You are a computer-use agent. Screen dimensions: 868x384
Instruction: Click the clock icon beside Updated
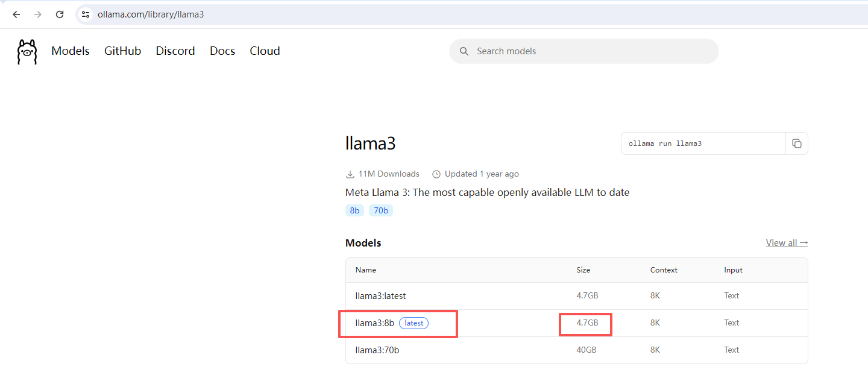436,174
